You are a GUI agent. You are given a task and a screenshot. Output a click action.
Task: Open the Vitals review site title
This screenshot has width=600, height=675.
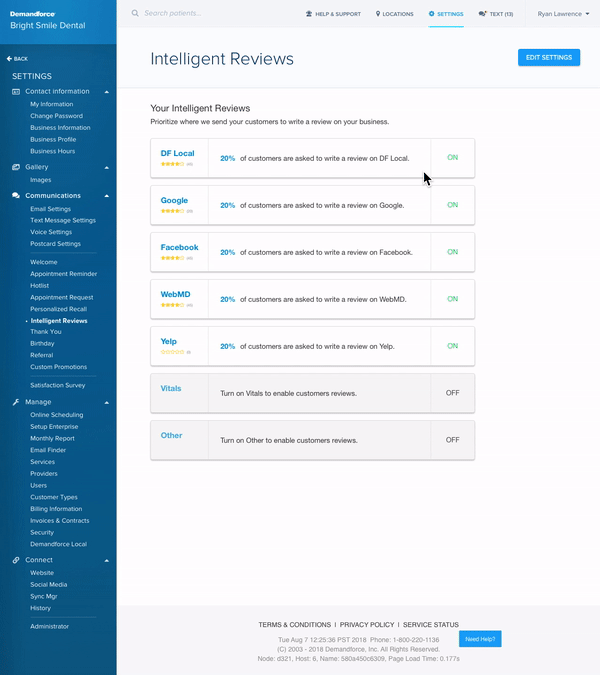click(x=171, y=388)
